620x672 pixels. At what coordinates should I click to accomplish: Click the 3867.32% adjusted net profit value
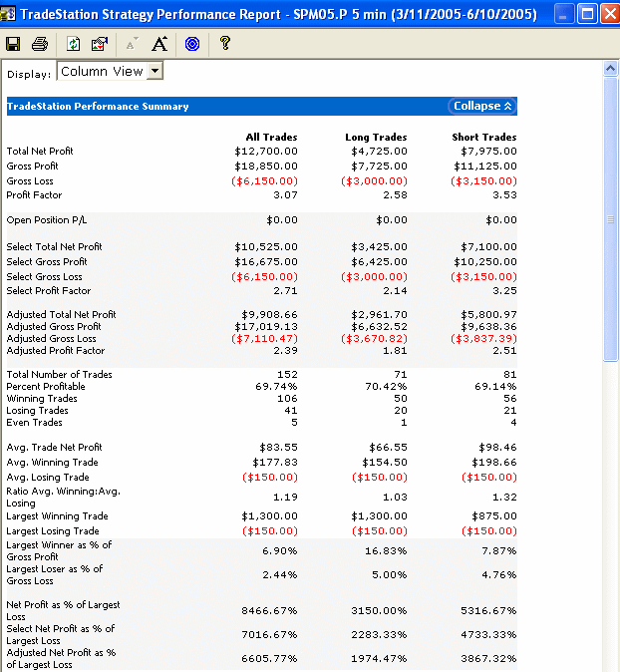tap(488, 659)
